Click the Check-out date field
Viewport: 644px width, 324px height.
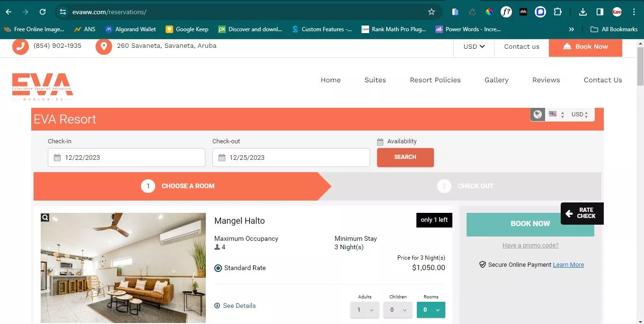tap(291, 158)
